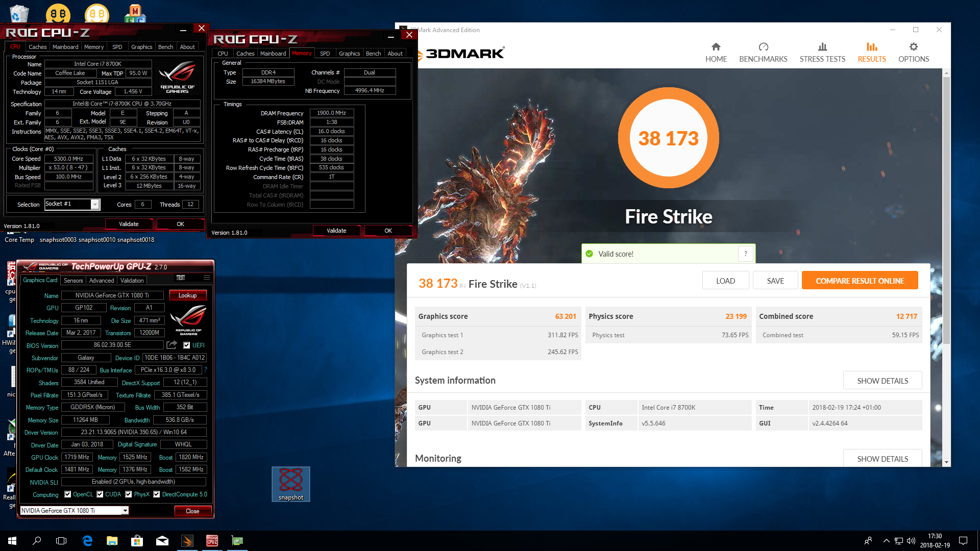Open the action center notification icon
Image resolution: width=980 pixels, height=551 pixels.
click(963, 541)
